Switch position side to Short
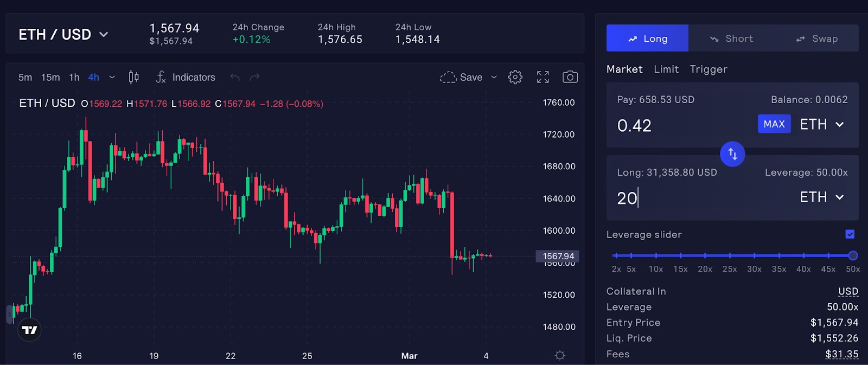 (x=732, y=38)
